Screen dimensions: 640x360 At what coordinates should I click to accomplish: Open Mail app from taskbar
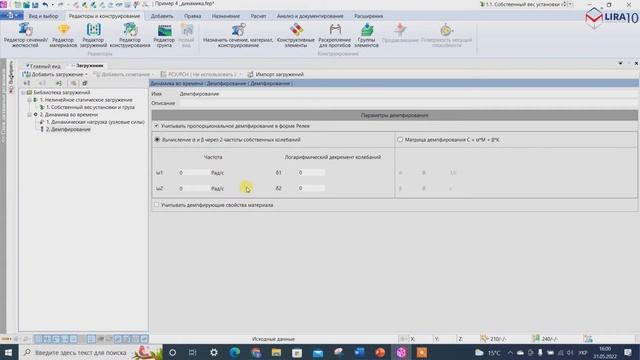(318, 352)
